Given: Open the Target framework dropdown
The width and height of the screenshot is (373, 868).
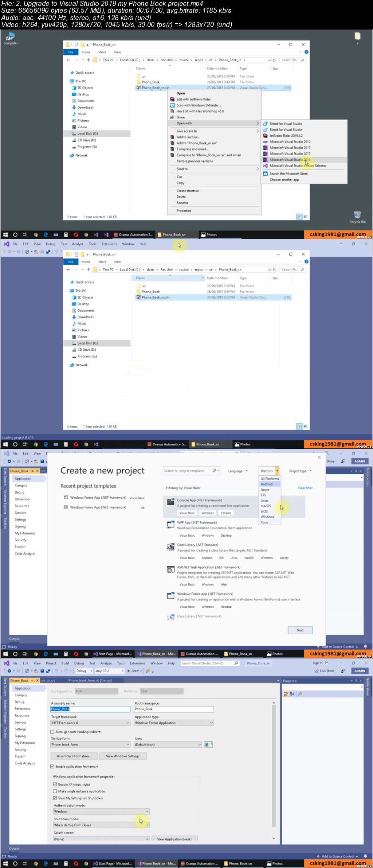Looking at the screenshot, I should click(90, 723).
